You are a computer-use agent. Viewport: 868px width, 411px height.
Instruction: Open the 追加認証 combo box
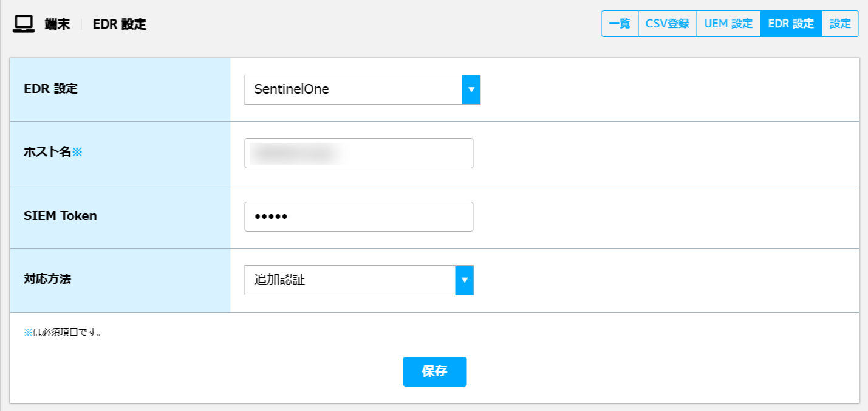coord(359,280)
